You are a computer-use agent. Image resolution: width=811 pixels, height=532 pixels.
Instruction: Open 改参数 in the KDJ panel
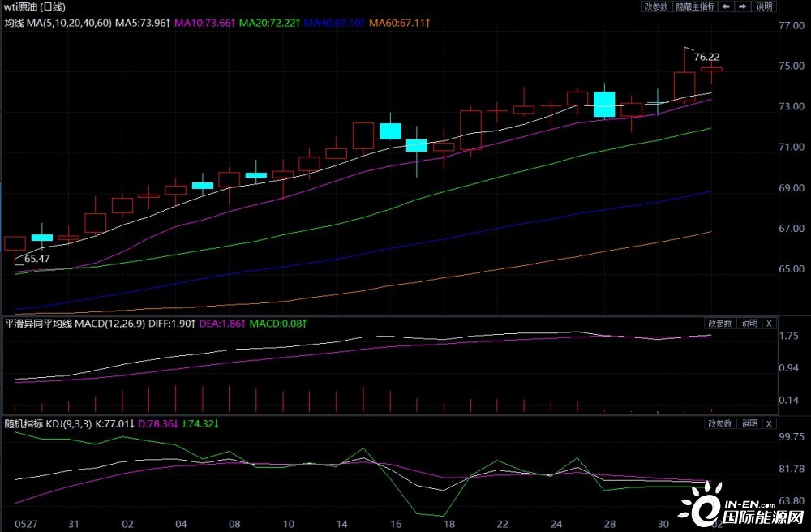719,423
